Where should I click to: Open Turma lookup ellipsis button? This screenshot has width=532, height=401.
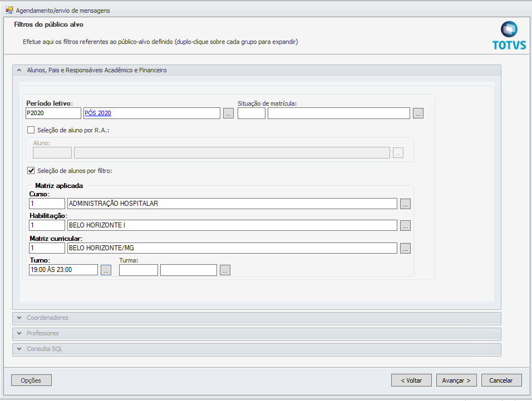tap(225, 270)
